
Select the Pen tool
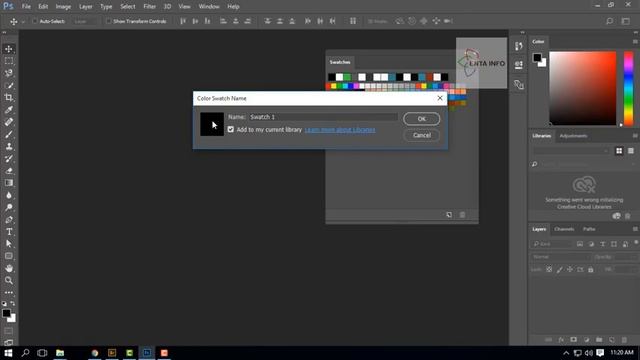coord(9,220)
